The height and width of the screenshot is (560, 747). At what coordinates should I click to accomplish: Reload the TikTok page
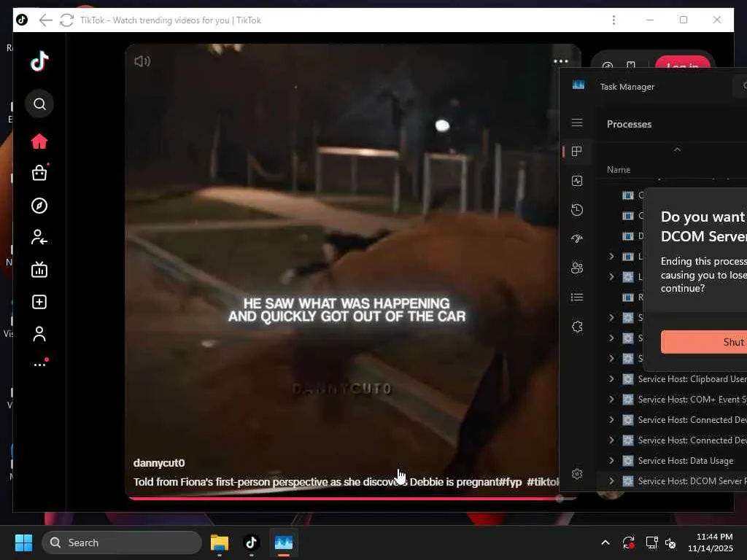[66, 20]
